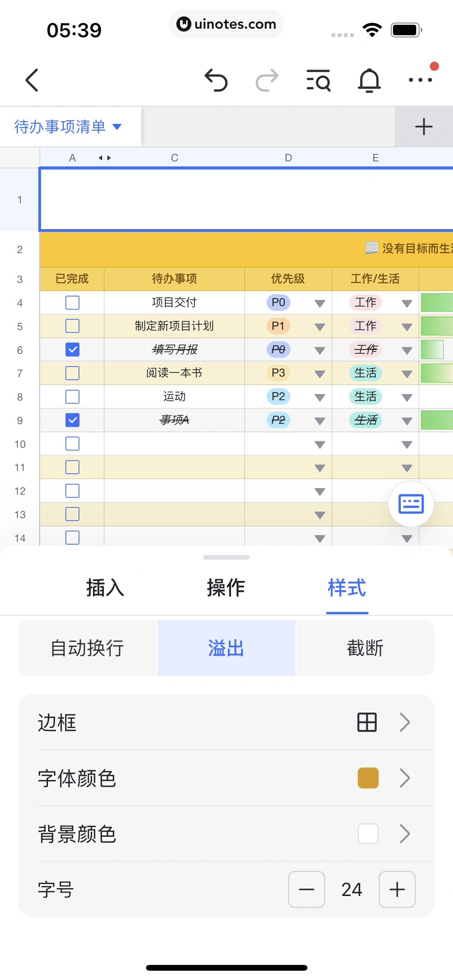453x980 pixels.
Task: Expand 背景颜色 settings chevron
Action: (x=405, y=834)
